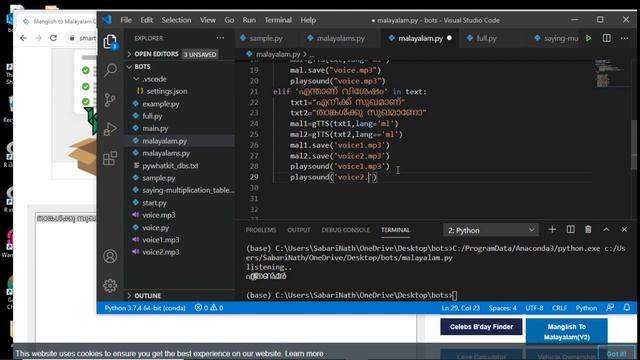Click Celebs B'day Finder button in browser
Image resolution: width=640 pixels, height=360 pixels.
click(481, 327)
